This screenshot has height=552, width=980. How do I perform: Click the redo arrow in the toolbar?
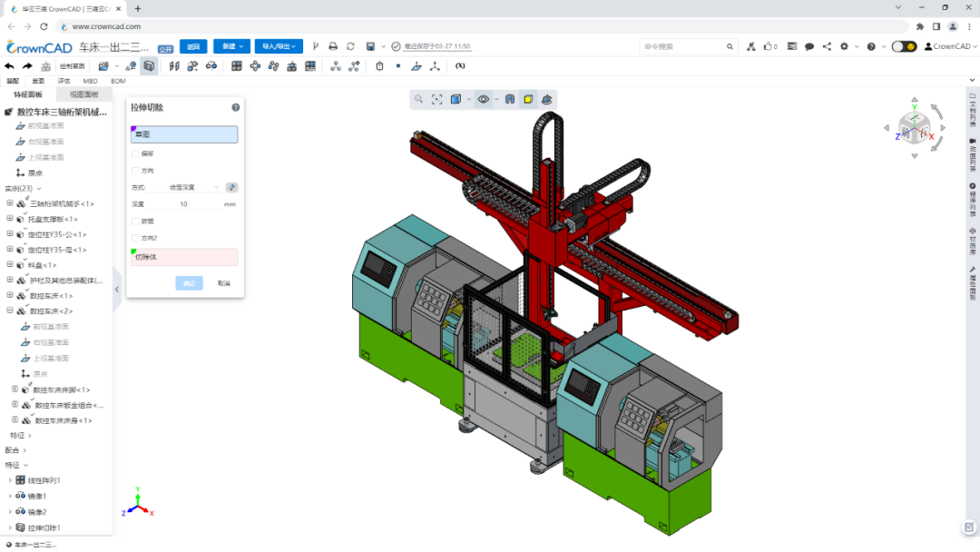coord(27,65)
